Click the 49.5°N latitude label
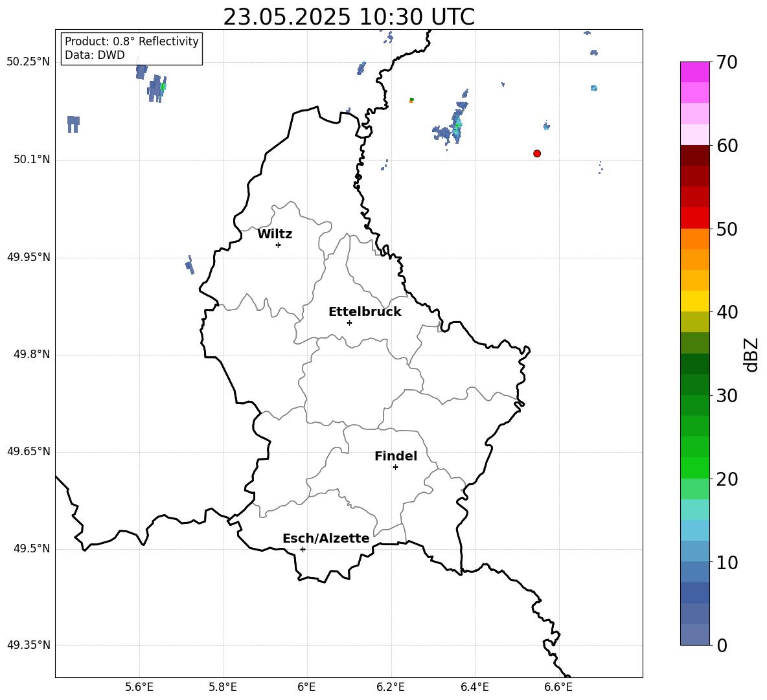The image size is (767, 700). coord(32,548)
